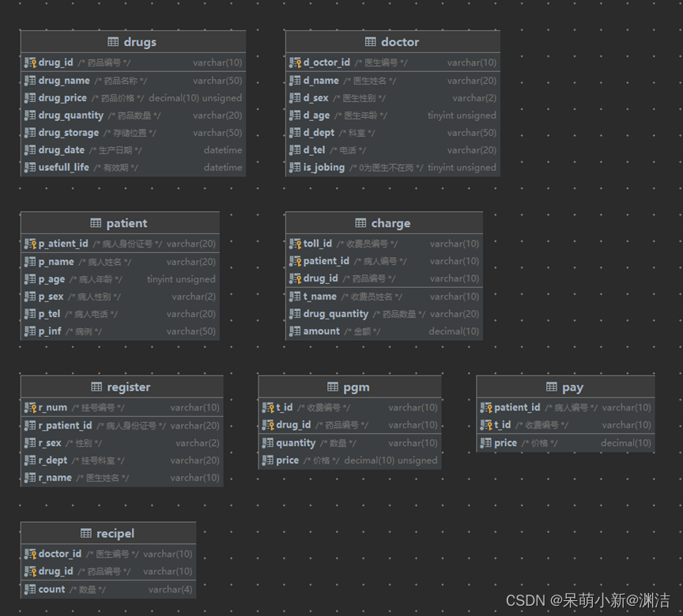The image size is (683, 616).
Task: Select usefull_life column name
Action: (63, 168)
